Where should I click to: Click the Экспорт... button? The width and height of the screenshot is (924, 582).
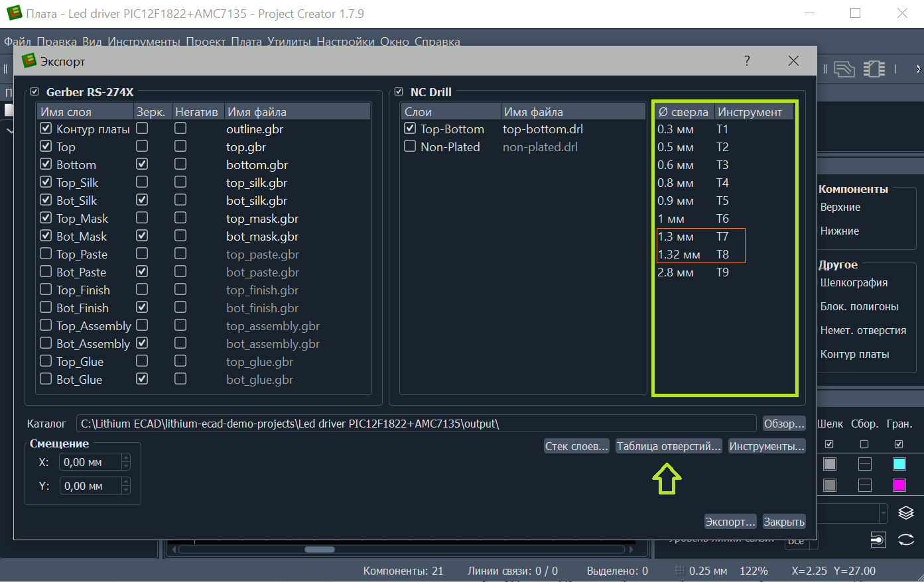[x=730, y=522]
